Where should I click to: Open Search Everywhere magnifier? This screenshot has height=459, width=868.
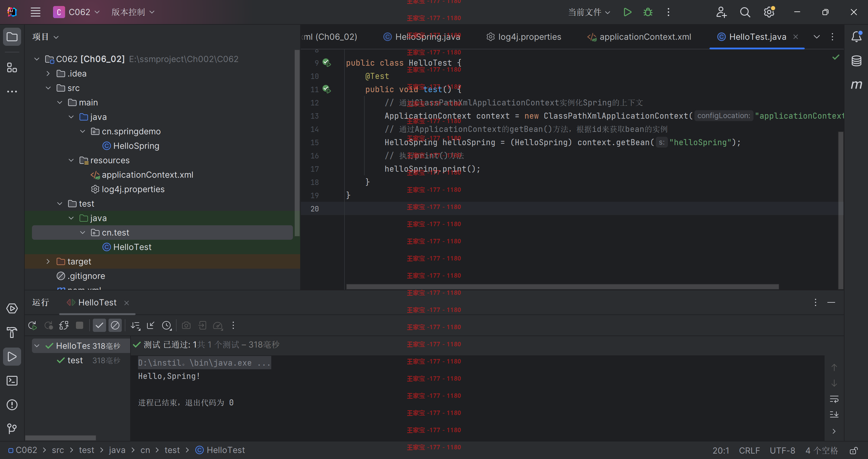[745, 12]
